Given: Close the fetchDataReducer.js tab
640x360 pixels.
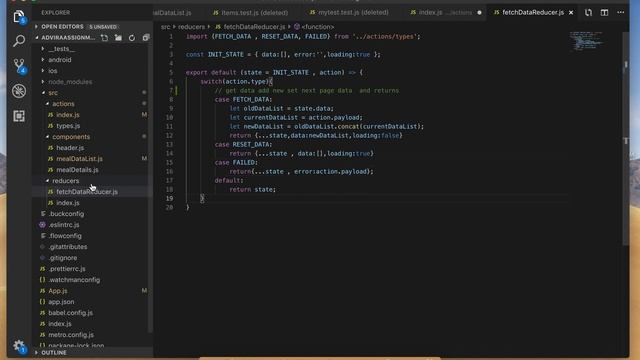Looking at the screenshot, I should tap(571, 13).
